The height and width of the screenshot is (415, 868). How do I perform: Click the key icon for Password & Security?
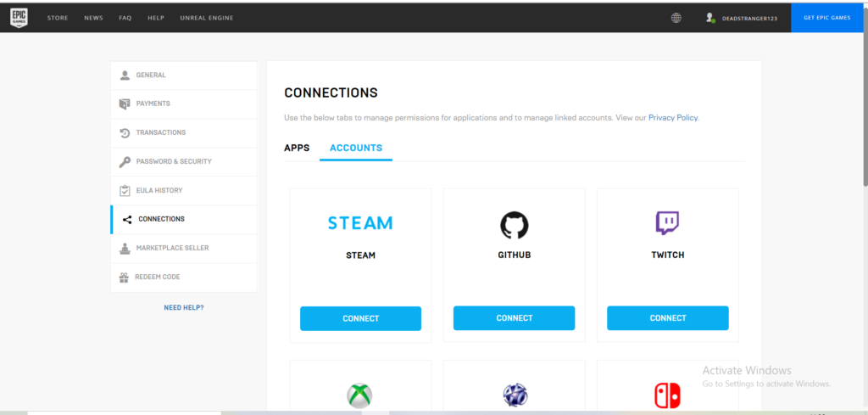click(x=125, y=161)
